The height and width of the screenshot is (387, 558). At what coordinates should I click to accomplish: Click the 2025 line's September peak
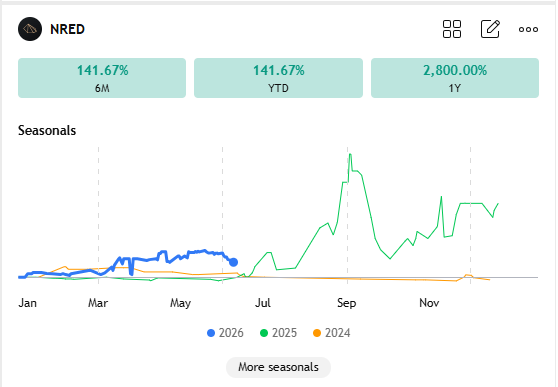[350, 154]
